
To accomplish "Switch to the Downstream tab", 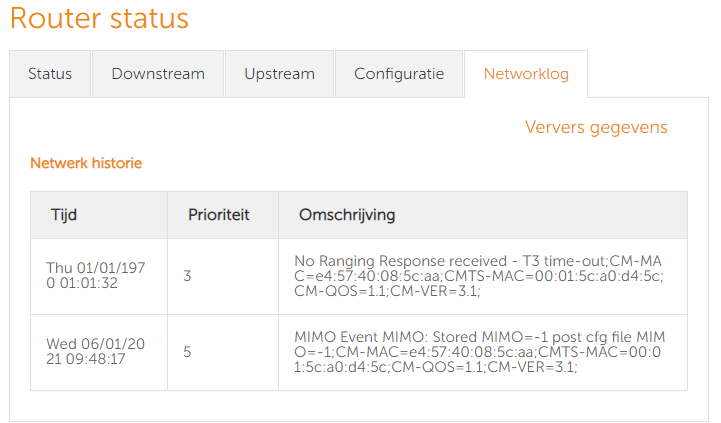I will click(x=158, y=74).
